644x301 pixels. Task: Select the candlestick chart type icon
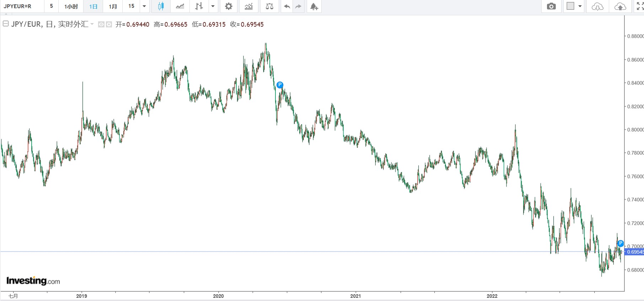coord(161,6)
